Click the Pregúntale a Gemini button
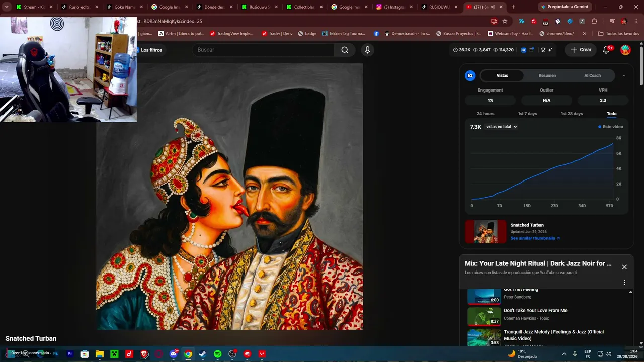This screenshot has width=644, height=362. point(566,7)
